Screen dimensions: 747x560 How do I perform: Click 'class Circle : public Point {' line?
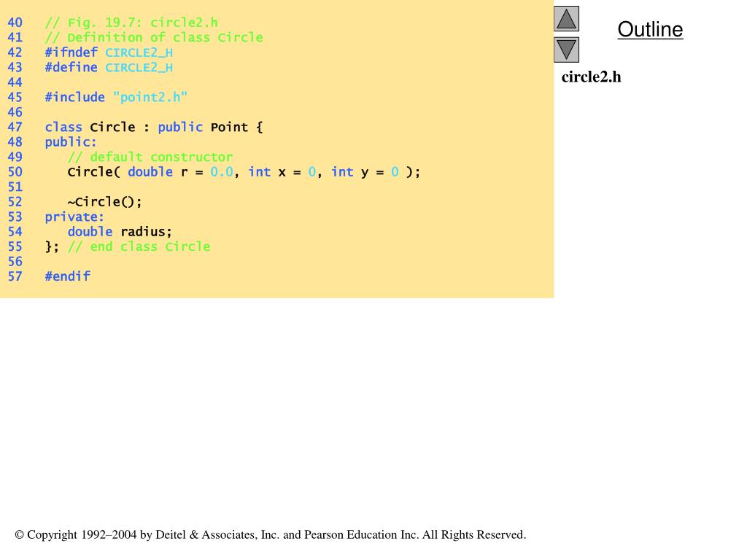[154, 127]
